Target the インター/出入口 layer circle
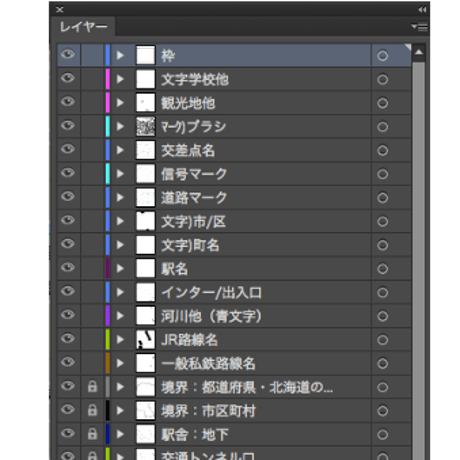 (382, 292)
